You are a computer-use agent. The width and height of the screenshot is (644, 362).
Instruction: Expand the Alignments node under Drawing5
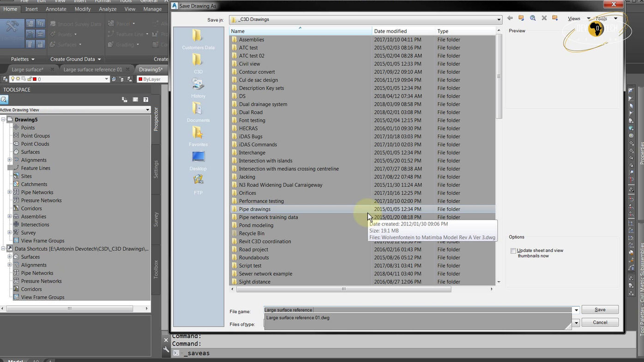(9, 160)
